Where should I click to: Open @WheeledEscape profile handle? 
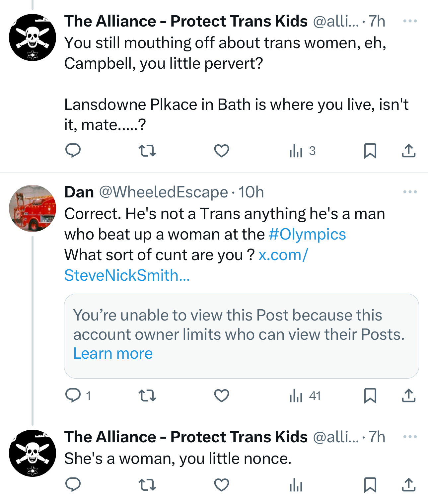click(163, 192)
